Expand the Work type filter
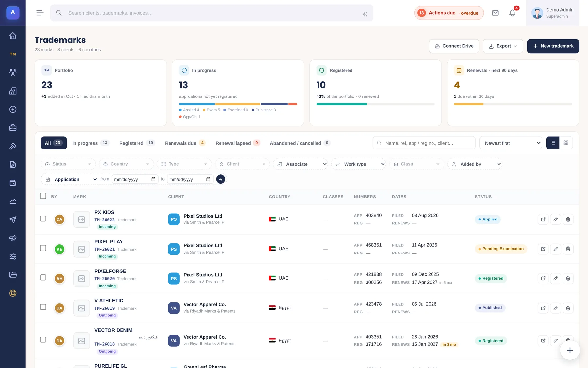 359,164
